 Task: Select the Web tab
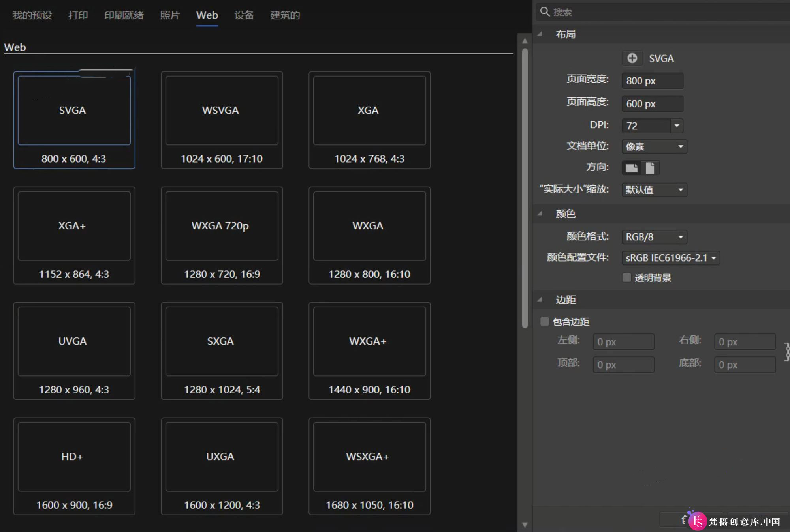(x=207, y=15)
